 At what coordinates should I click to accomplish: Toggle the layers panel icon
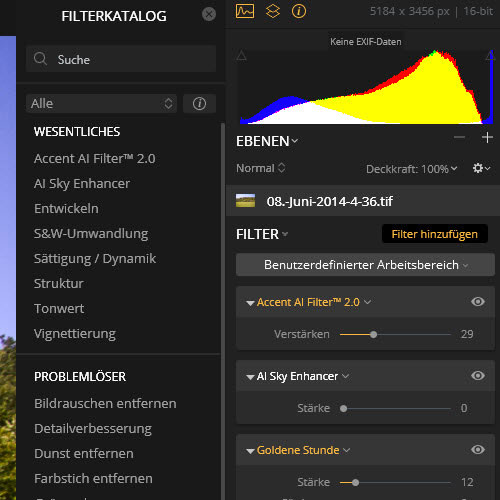273,11
